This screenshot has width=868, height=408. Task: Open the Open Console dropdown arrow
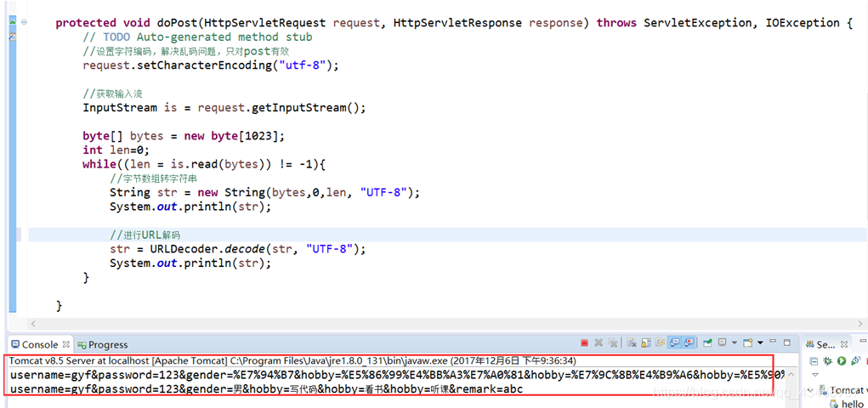[x=760, y=342]
